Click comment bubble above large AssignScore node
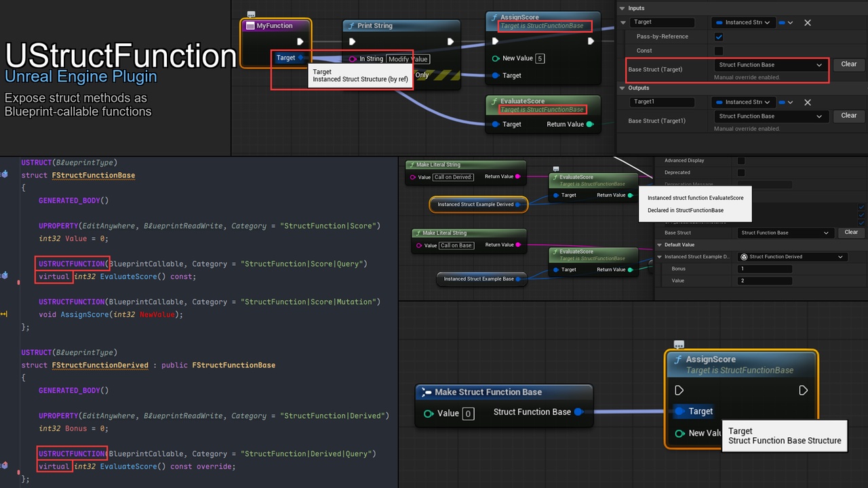This screenshot has width=868, height=488. pos(679,344)
